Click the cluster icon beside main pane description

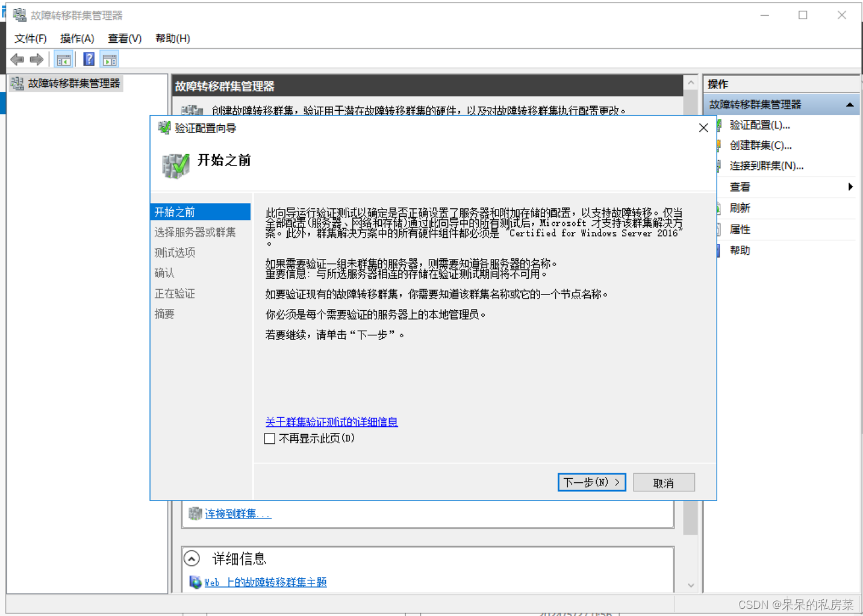192,110
